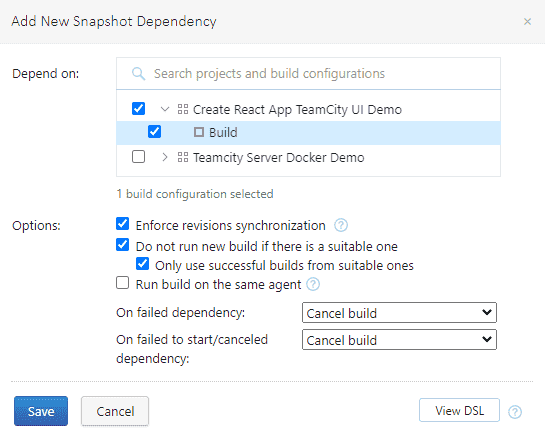Open help for Enforce revisions synchronization
The image size is (545, 439).
341,225
